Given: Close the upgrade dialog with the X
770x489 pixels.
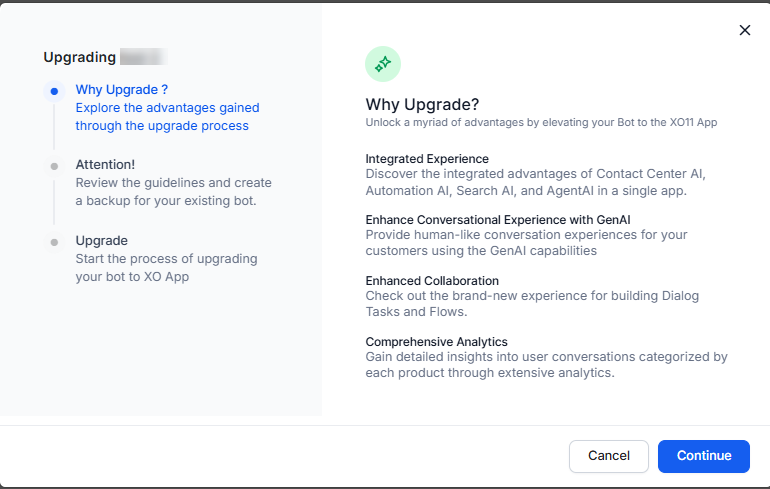Looking at the screenshot, I should (x=744, y=30).
